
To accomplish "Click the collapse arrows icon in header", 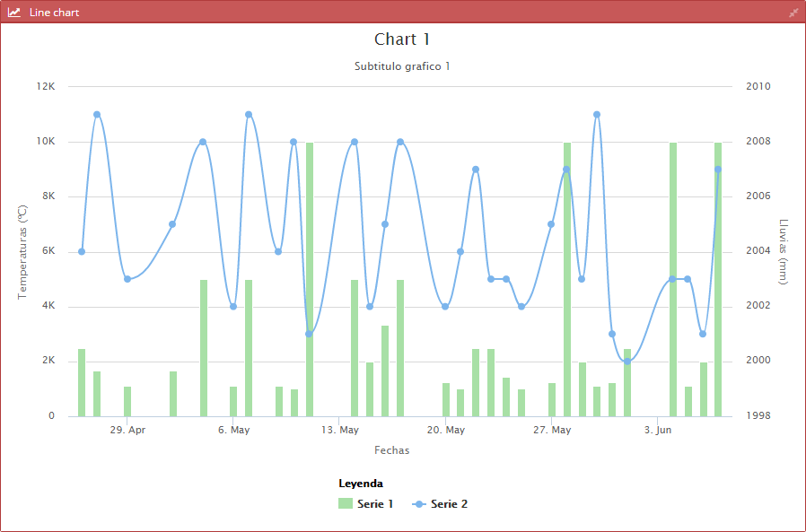I will click(x=793, y=13).
